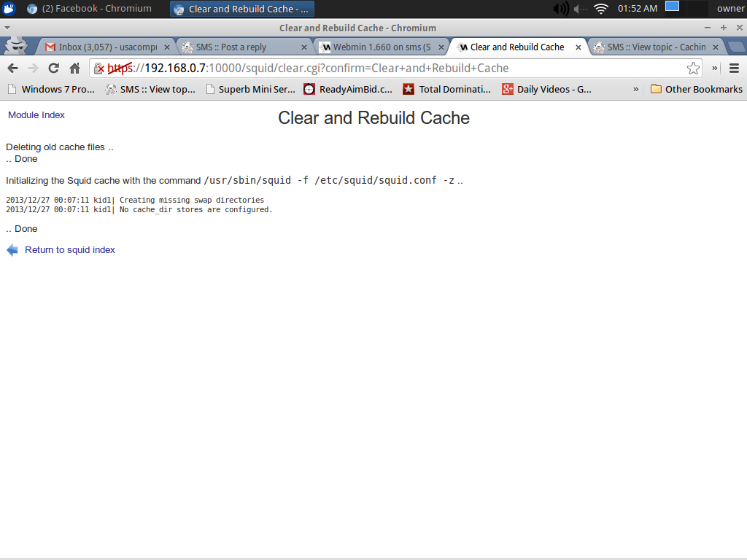747x560 pixels.
Task: Reload the current page
Action: [53, 69]
